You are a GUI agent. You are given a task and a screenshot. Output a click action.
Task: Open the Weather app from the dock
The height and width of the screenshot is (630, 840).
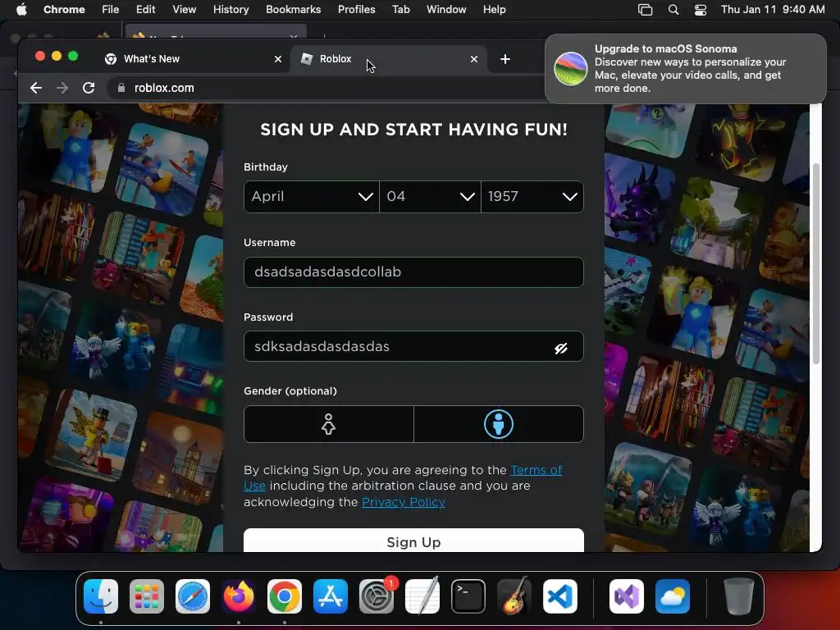[x=673, y=596]
